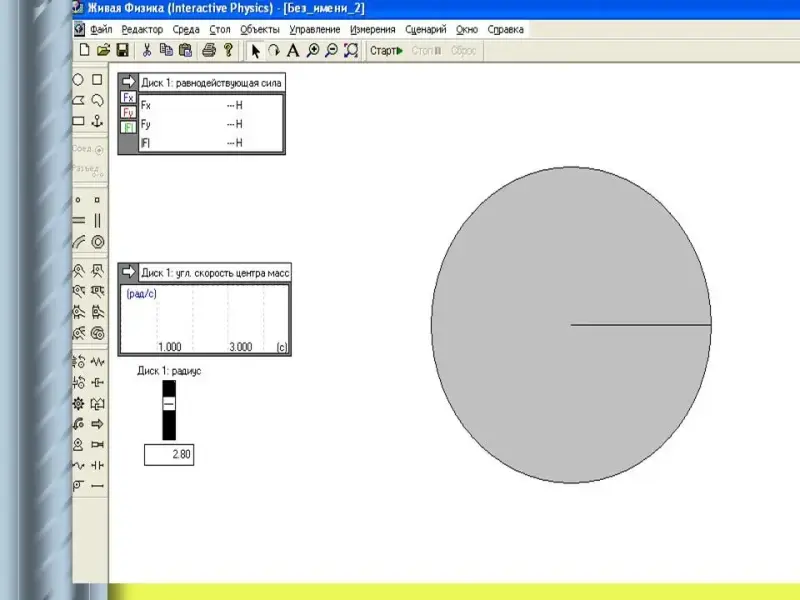Select the circle drawing tool

tap(79, 80)
